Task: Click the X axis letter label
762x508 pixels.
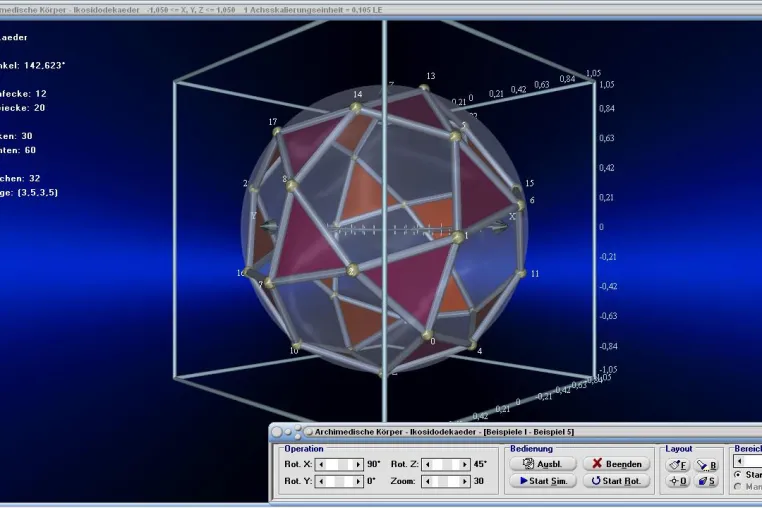Action: coord(512,217)
